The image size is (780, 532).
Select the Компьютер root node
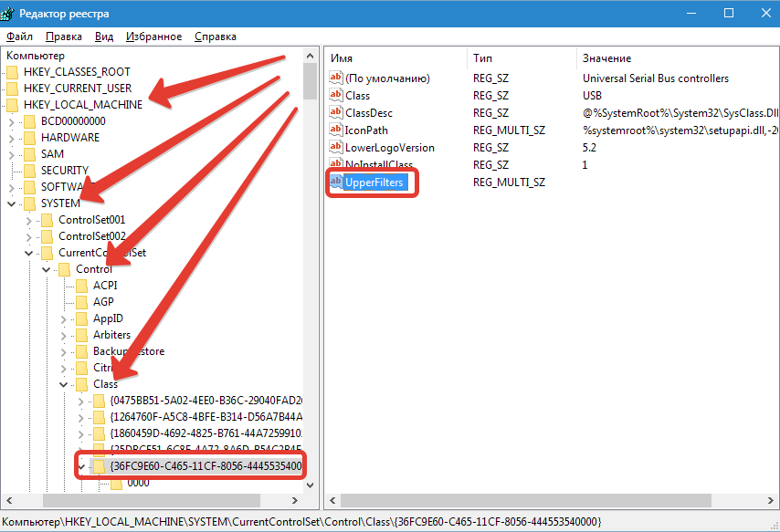coord(36,56)
